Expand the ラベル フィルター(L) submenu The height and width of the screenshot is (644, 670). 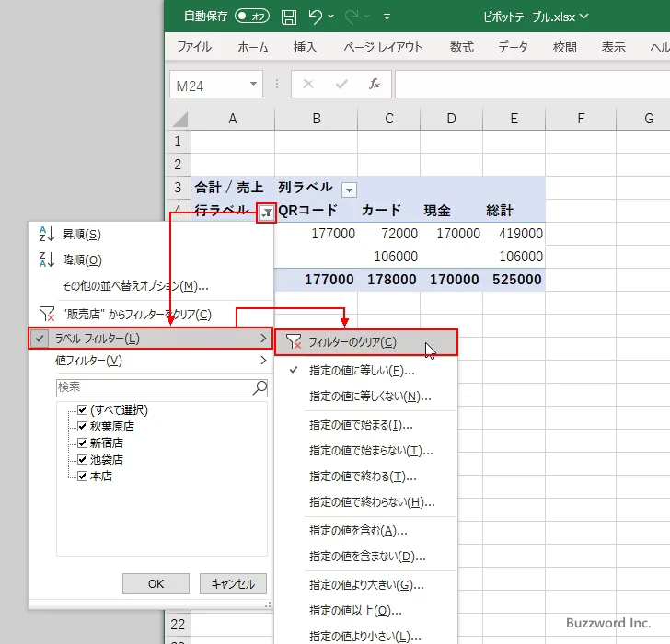(x=150, y=339)
